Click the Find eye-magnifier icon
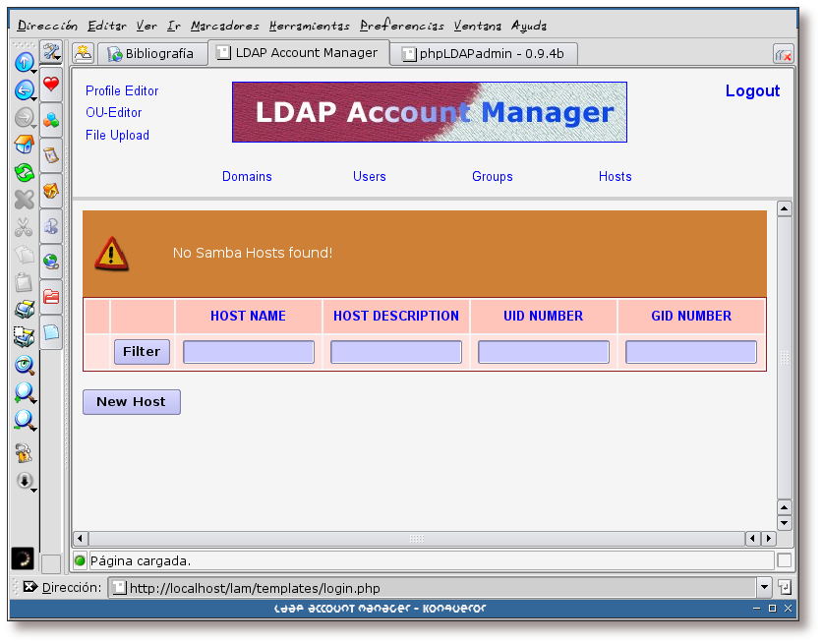822x644 pixels. coord(24,365)
